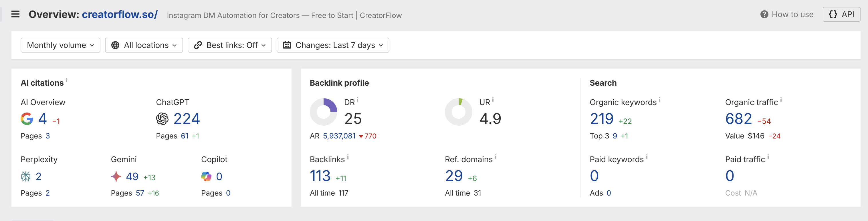Click the API button

click(x=841, y=15)
